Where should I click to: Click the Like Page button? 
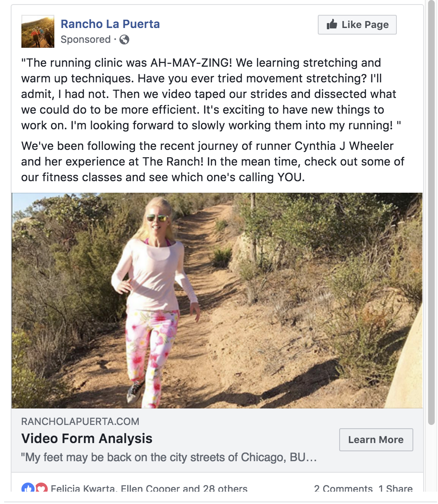click(x=357, y=25)
